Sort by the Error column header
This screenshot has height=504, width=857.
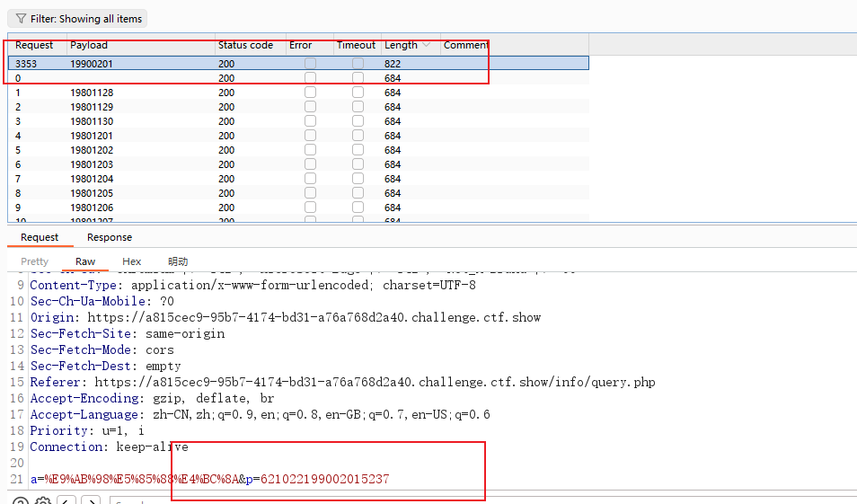(x=301, y=45)
